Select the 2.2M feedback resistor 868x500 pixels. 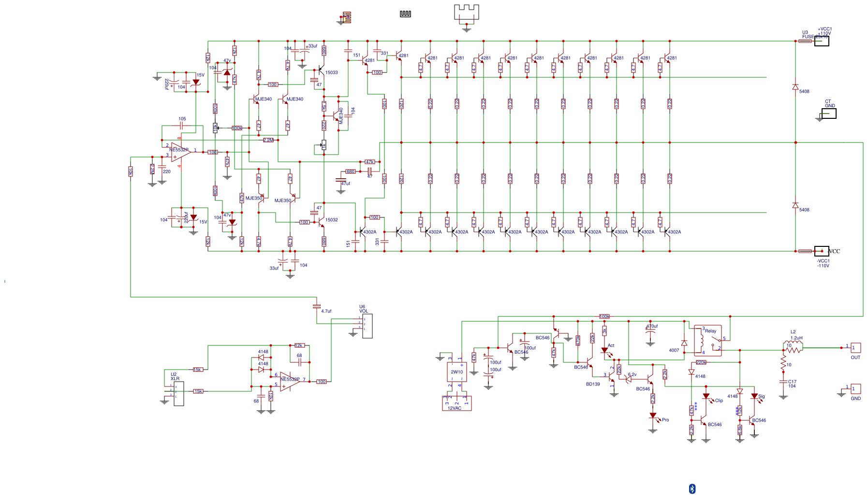pyautogui.click(x=268, y=140)
